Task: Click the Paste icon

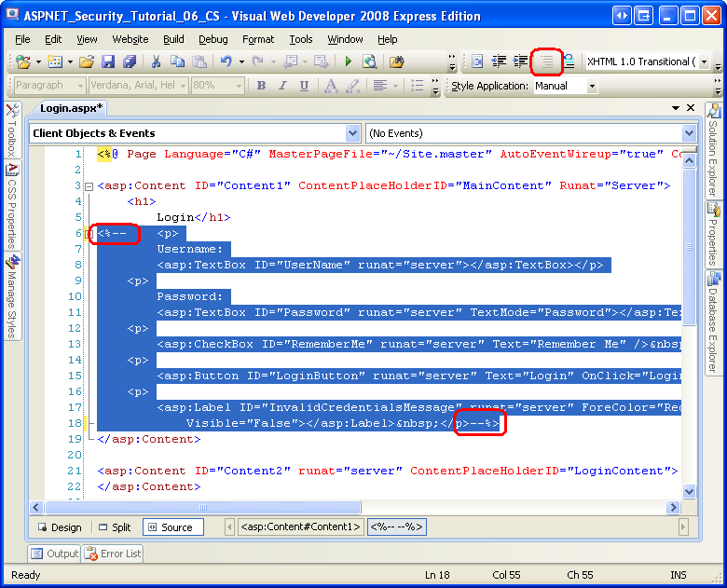Action: (199, 62)
